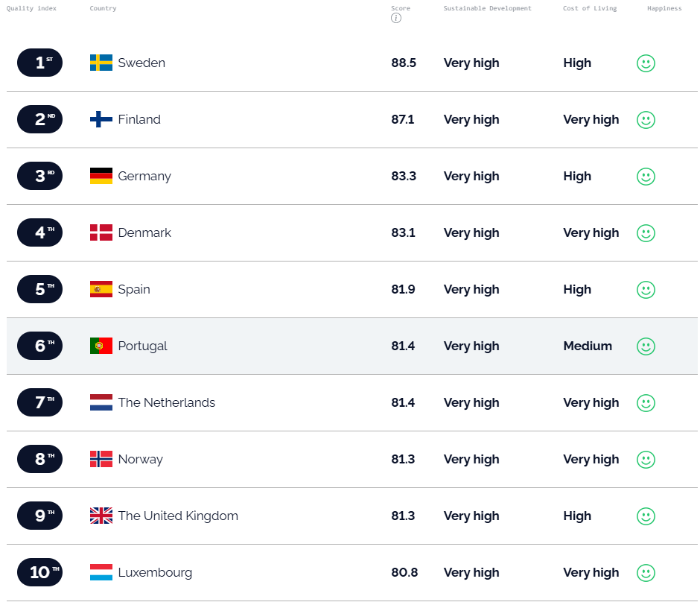Sort by Sustainable Development header
Viewport: 700px width, 605px height.
[487, 8]
